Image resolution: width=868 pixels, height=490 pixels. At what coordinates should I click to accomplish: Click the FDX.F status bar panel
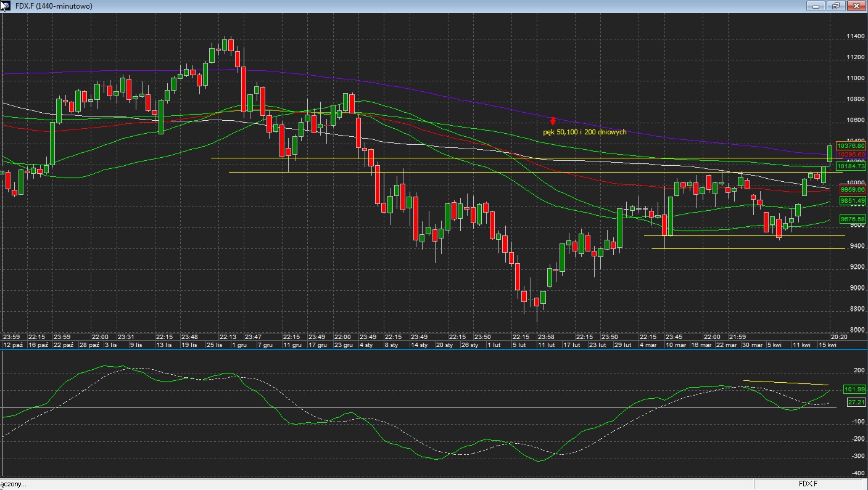pos(808,484)
